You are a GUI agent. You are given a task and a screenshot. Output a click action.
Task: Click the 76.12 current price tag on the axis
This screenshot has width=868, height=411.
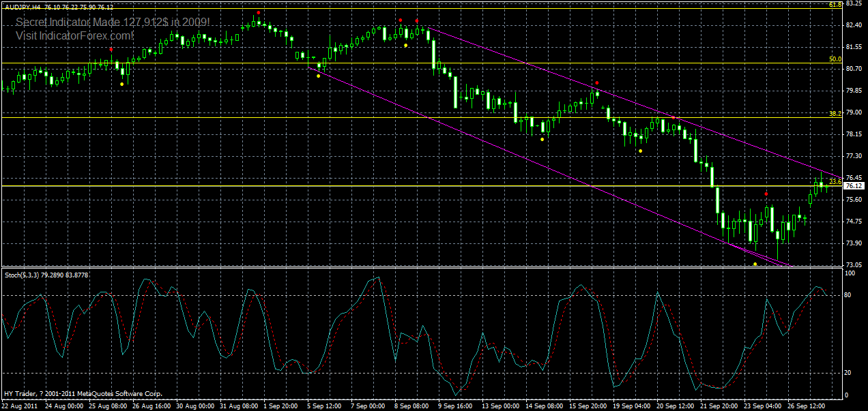point(855,185)
